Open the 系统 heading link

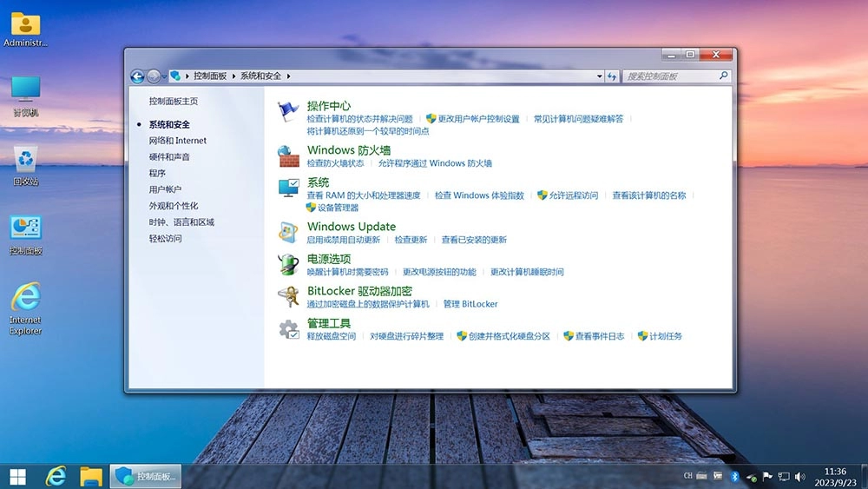[x=318, y=182]
